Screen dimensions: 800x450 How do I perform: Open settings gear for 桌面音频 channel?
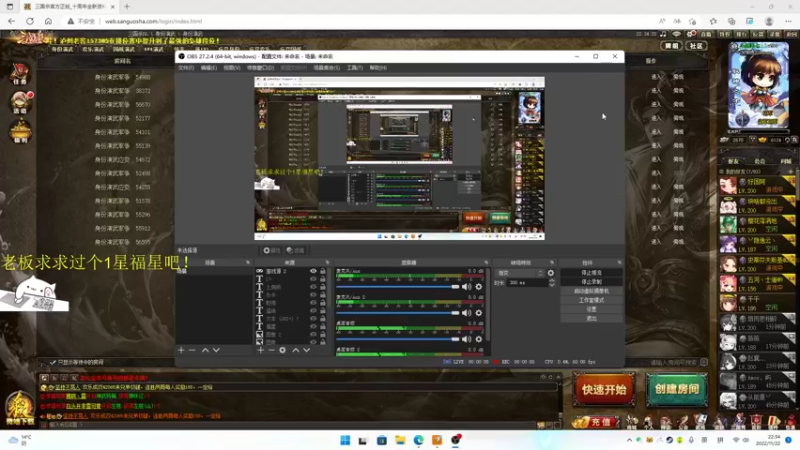point(479,339)
